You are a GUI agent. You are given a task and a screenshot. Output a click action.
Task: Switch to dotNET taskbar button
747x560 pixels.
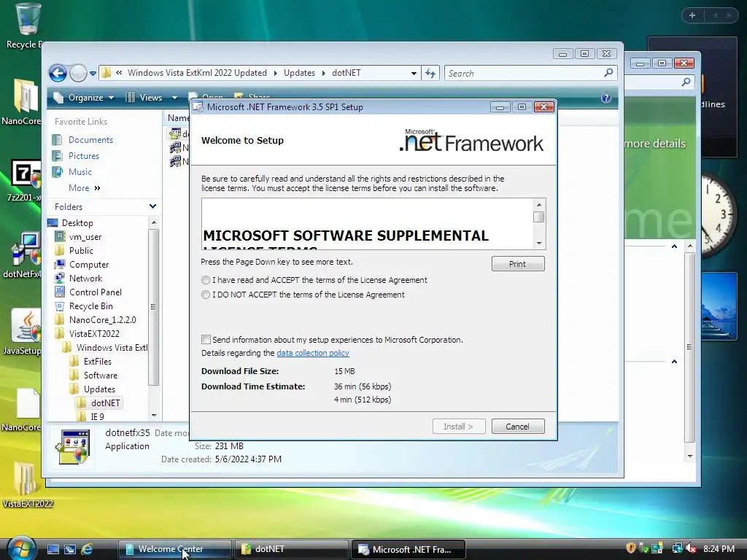[292, 549]
